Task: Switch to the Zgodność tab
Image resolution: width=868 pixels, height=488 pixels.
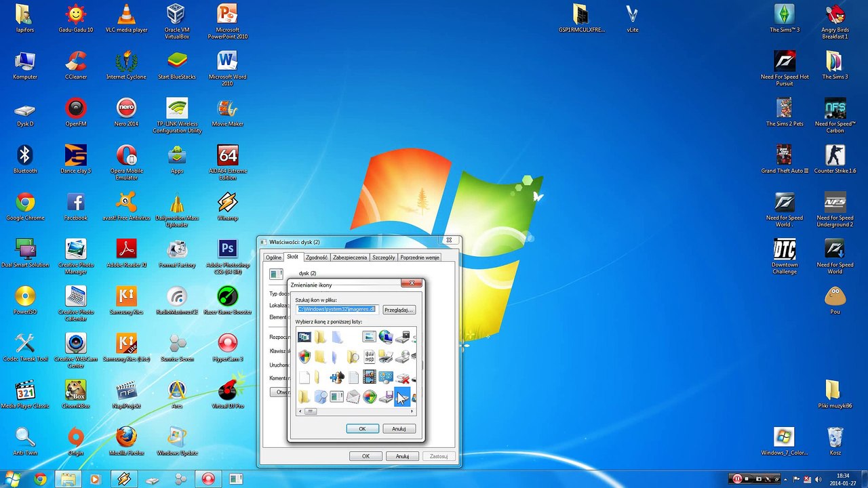Action: click(316, 258)
